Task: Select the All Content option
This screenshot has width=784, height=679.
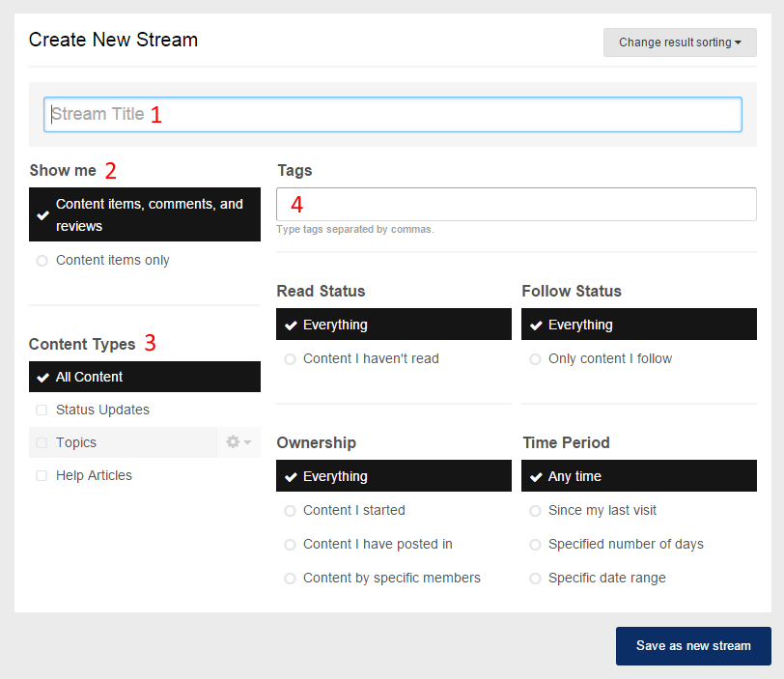Action: pyautogui.click(x=145, y=377)
